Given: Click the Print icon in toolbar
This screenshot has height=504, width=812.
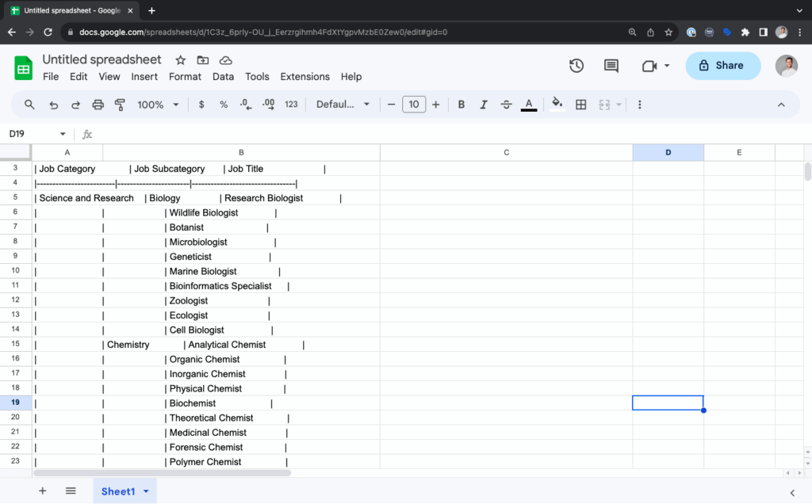Looking at the screenshot, I should click(98, 105).
